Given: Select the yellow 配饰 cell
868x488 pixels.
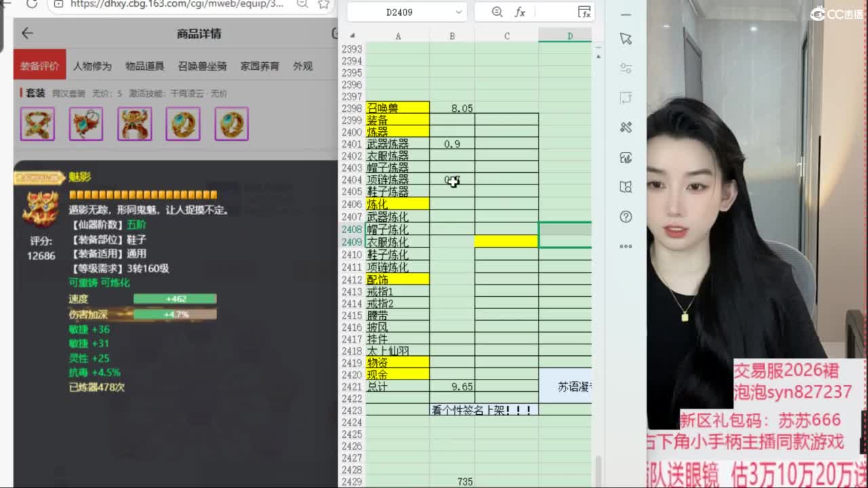Looking at the screenshot, I should pos(398,279).
